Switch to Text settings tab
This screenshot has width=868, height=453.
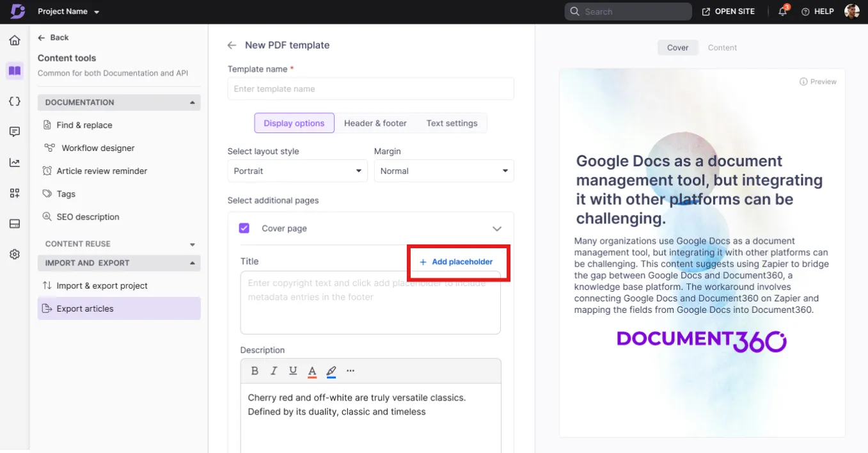click(x=452, y=123)
